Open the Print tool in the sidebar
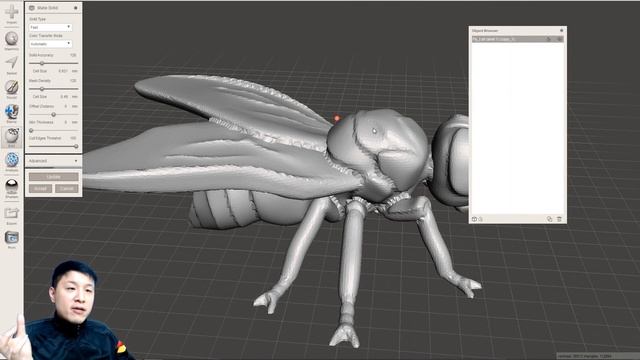 click(x=11, y=239)
